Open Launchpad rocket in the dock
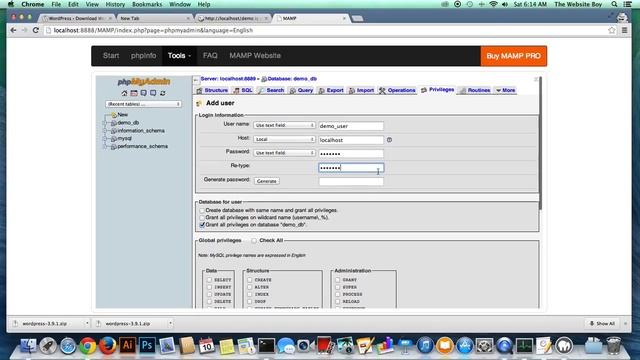 (x=48, y=346)
